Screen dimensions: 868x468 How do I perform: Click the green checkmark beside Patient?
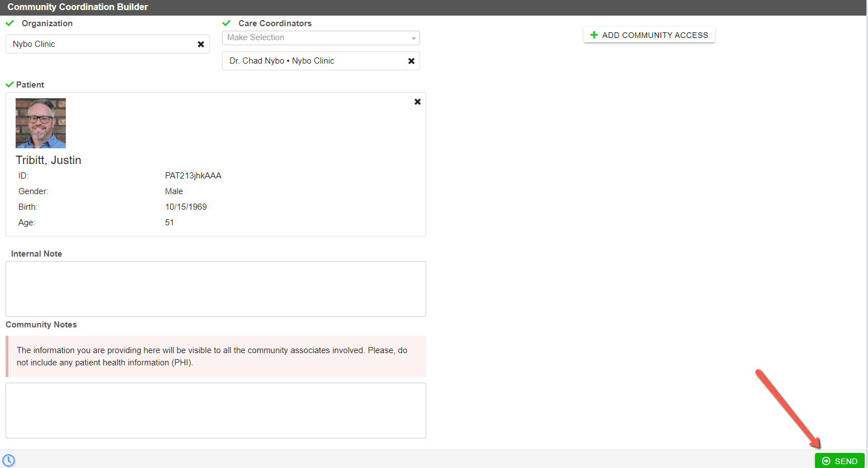coord(9,84)
